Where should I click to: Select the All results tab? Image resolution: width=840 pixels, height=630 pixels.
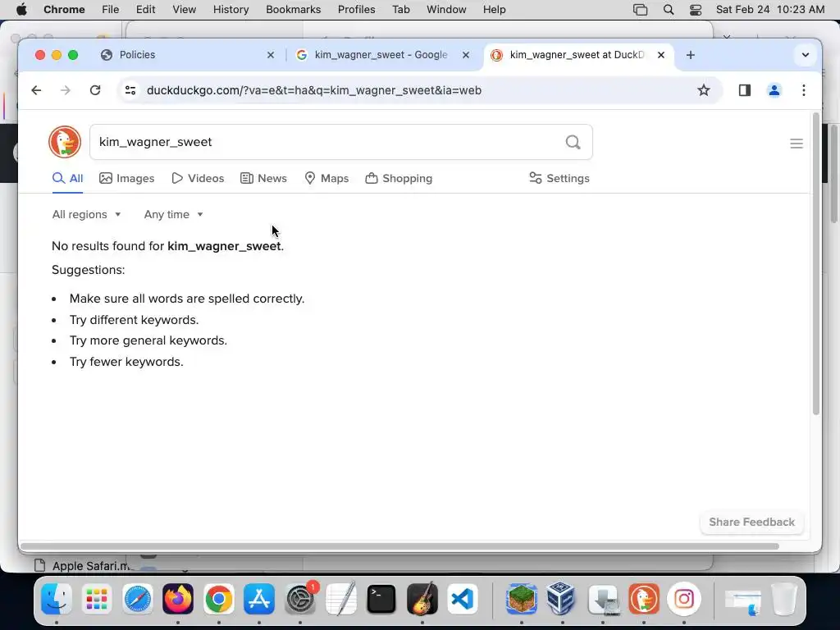coord(67,178)
